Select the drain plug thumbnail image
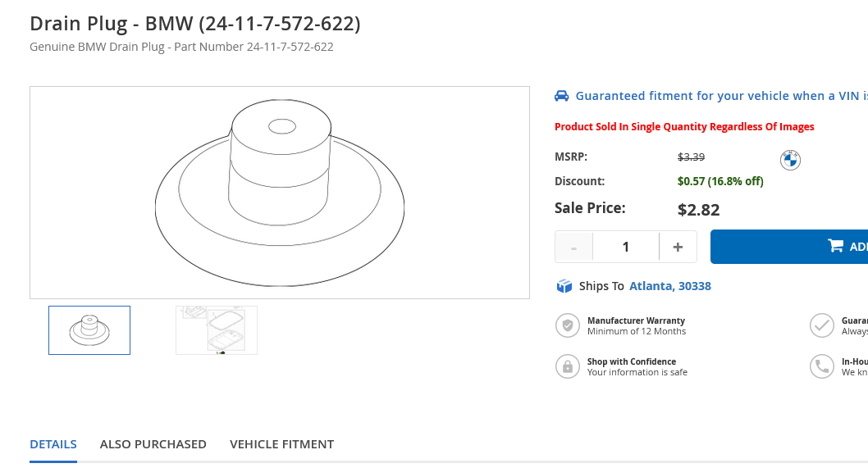Image resolution: width=868 pixels, height=468 pixels. click(89, 330)
